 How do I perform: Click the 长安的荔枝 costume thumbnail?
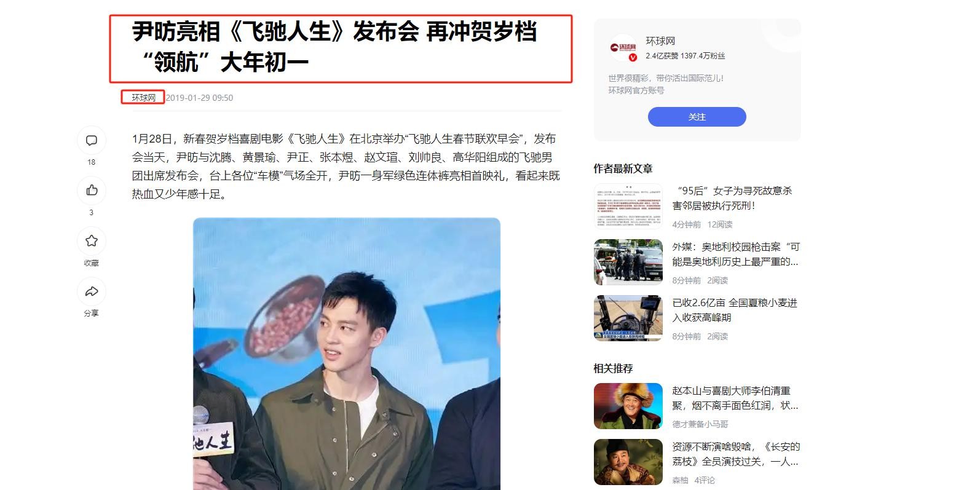[x=628, y=462]
